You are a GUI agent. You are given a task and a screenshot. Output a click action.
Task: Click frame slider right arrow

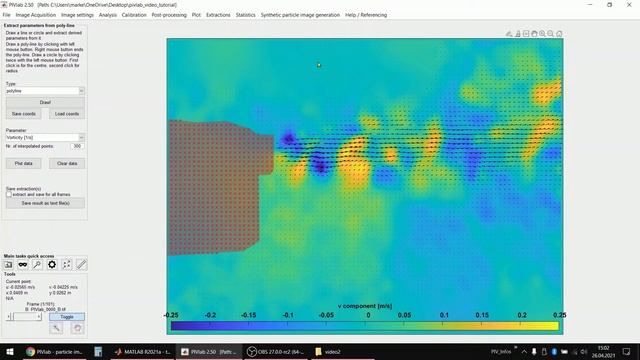(39, 317)
